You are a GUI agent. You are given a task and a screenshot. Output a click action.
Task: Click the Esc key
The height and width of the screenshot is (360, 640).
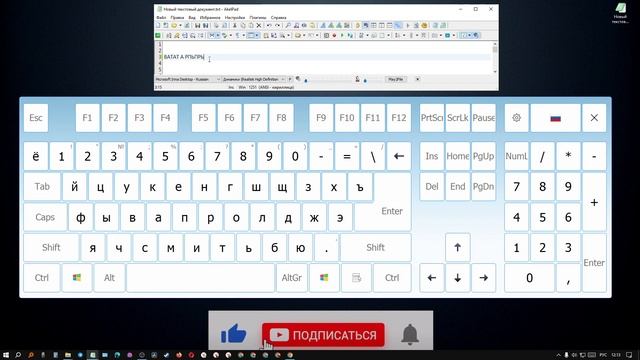[36, 118]
